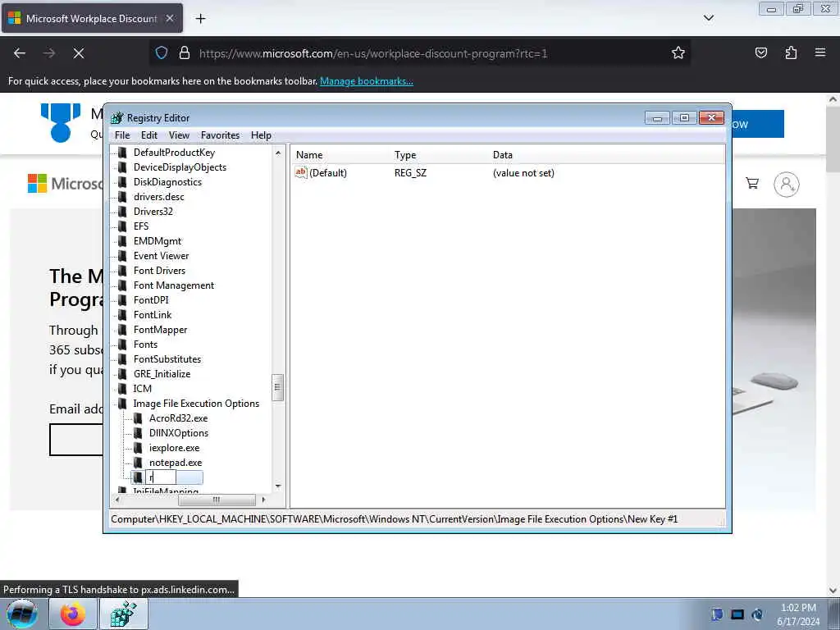The height and width of the screenshot is (630, 840).
Task: Click the Firefox address bar URL
Action: coord(373,53)
